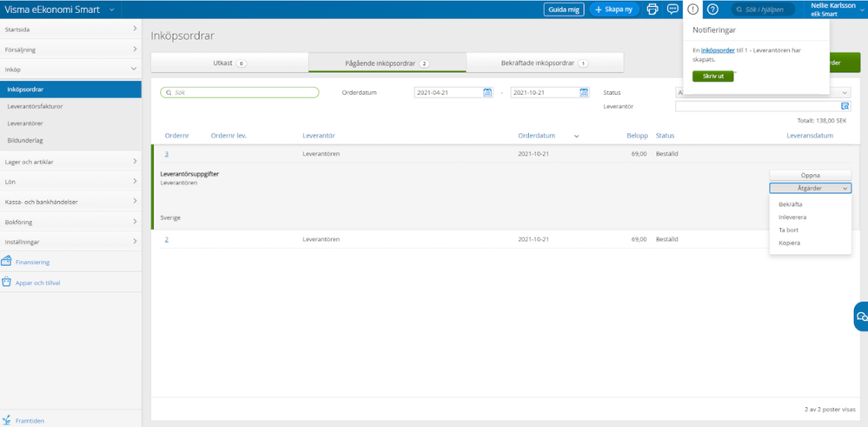This screenshot has height=427, width=868.
Task: Click the Finansiering link
Action: pyautogui.click(x=32, y=262)
